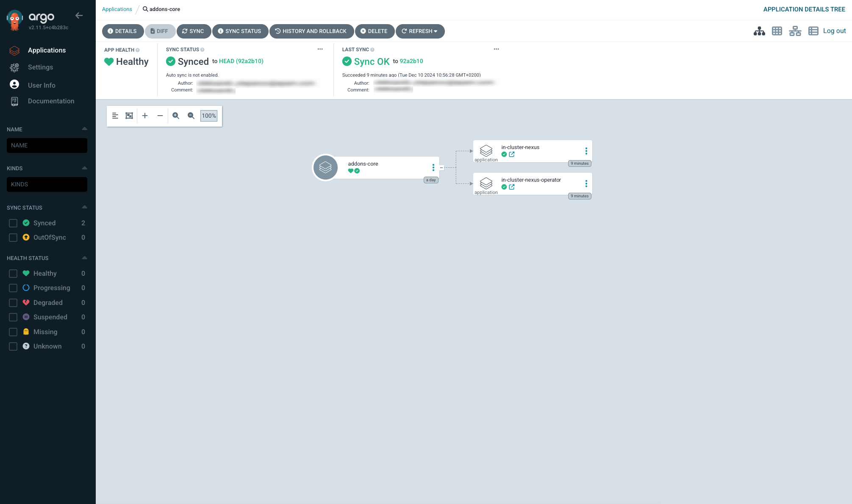Expand the KINDS filter section
The image size is (852, 504).
coord(84,167)
